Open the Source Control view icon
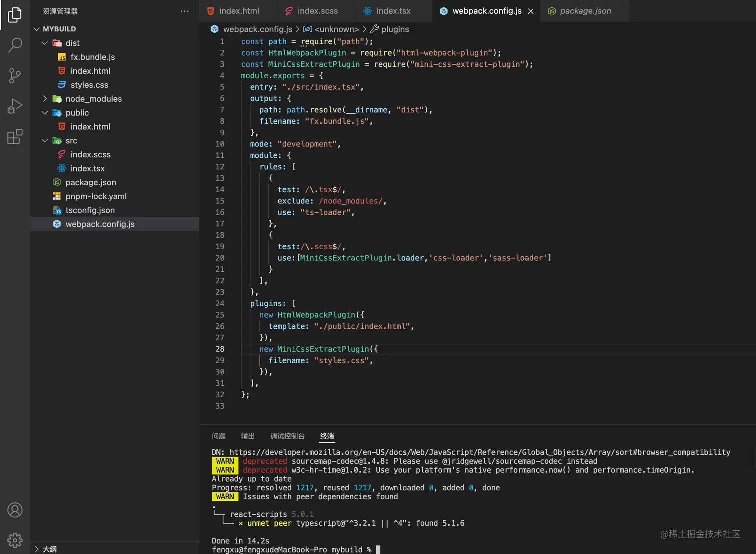756x554 pixels. (x=15, y=76)
